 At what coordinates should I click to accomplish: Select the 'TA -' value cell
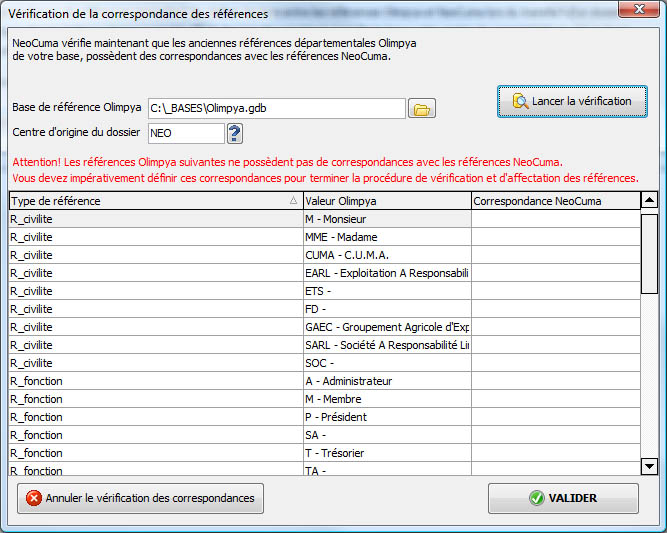pos(387,469)
